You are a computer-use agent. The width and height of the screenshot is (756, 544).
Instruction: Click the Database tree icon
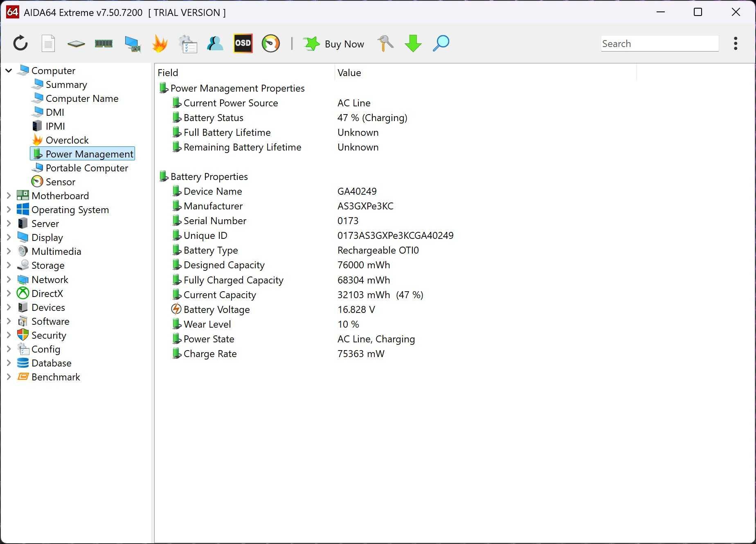[x=23, y=363]
